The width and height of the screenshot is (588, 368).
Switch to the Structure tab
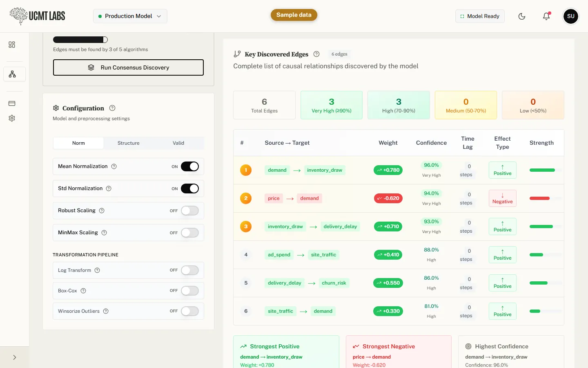click(x=129, y=143)
